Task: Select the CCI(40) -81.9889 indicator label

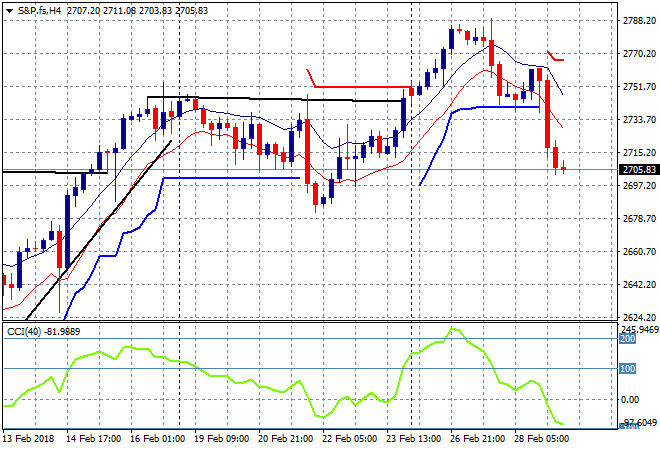Action: 43,332
